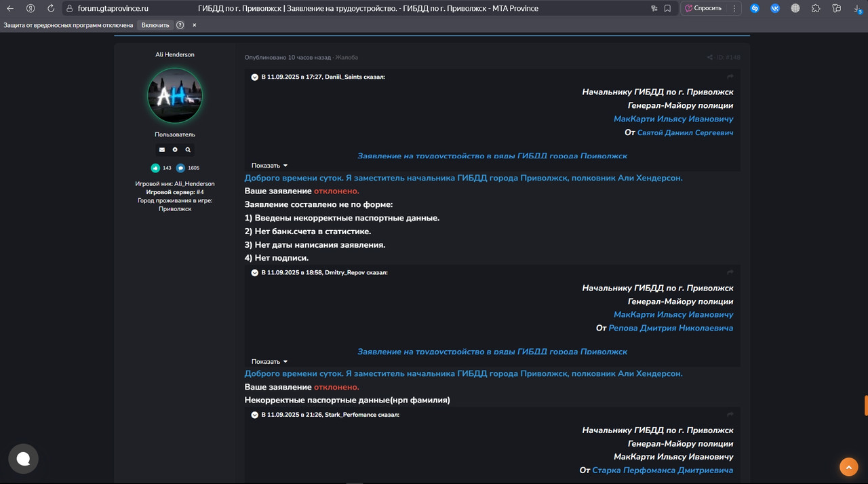Click Введены некорректные паспортные данные line

pyautogui.click(x=342, y=218)
